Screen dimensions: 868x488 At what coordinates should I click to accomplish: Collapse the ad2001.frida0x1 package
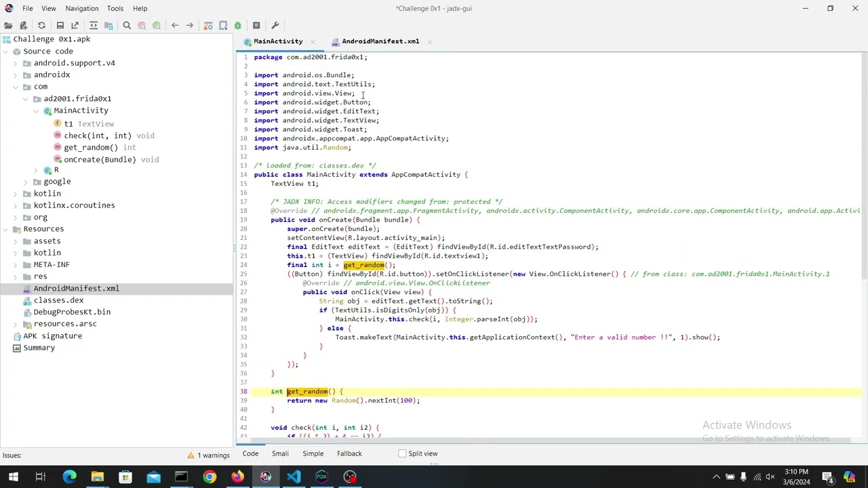tap(26, 99)
